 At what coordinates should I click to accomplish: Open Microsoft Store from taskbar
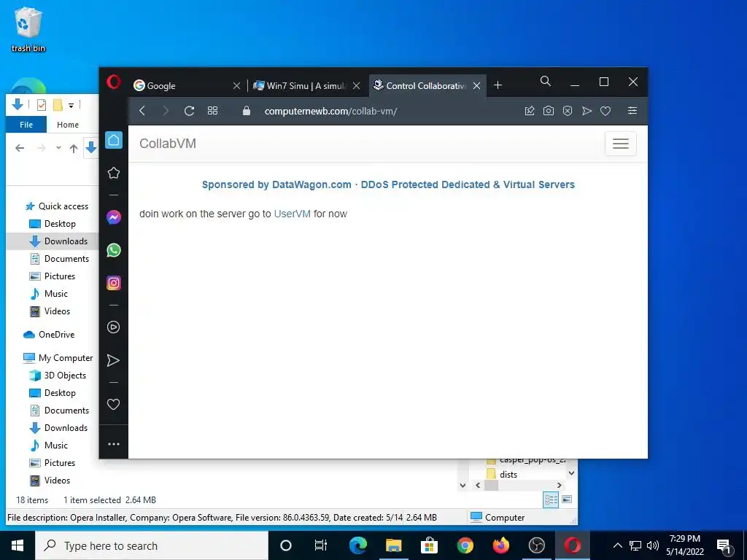[429, 545]
